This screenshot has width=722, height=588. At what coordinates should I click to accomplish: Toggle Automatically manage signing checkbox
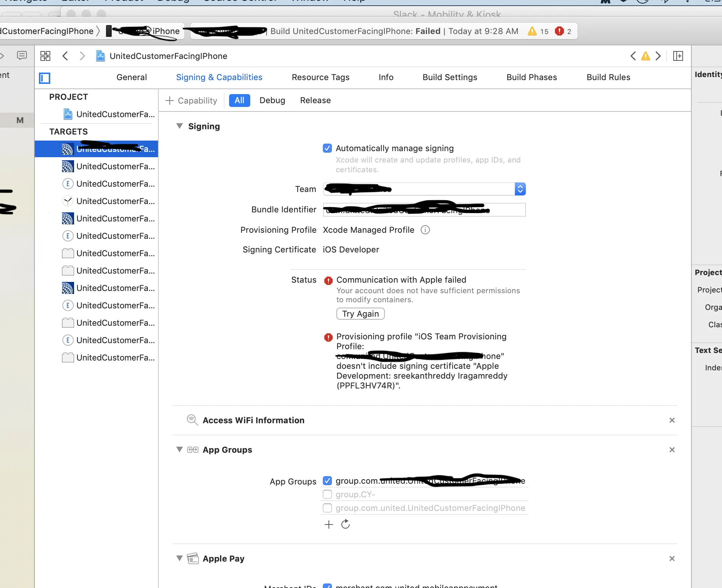pos(327,148)
